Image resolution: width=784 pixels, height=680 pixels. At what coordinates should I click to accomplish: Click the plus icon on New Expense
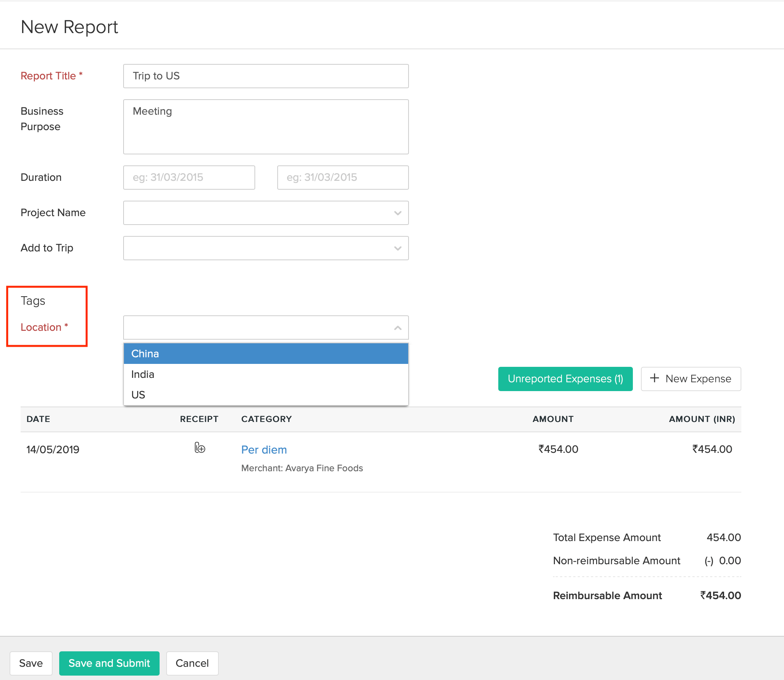point(654,378)
